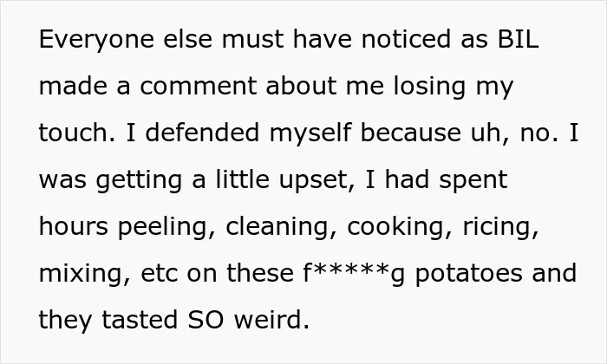The width and height of the screenshot is (607, 364).
Task: Click the word "noticed"
Action: point(406,39)
